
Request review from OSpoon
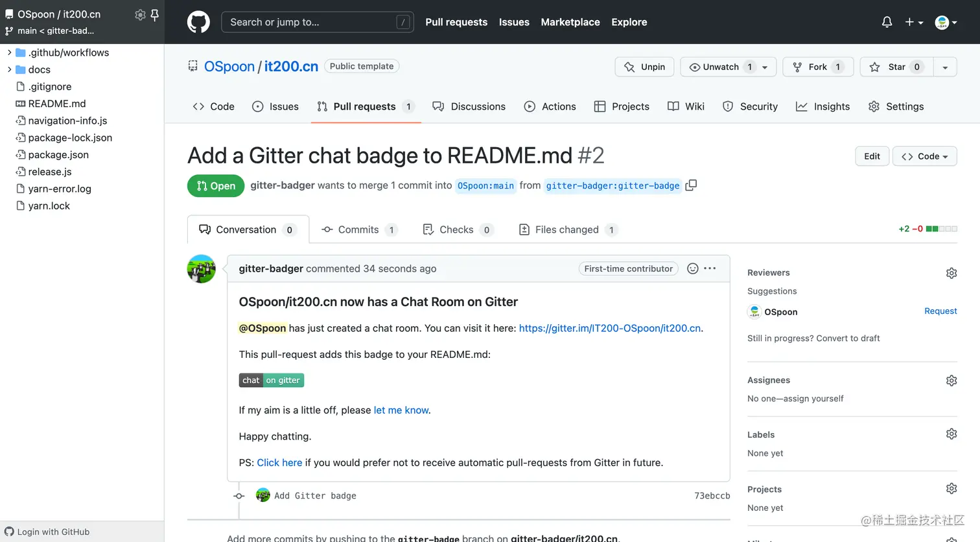[x=940, y=311]
